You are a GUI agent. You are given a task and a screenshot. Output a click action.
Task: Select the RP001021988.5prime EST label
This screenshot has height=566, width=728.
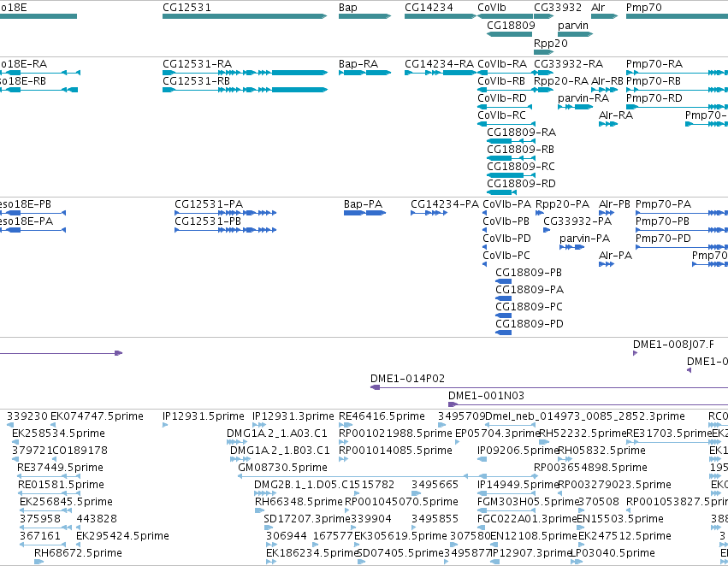click(395, 433)
